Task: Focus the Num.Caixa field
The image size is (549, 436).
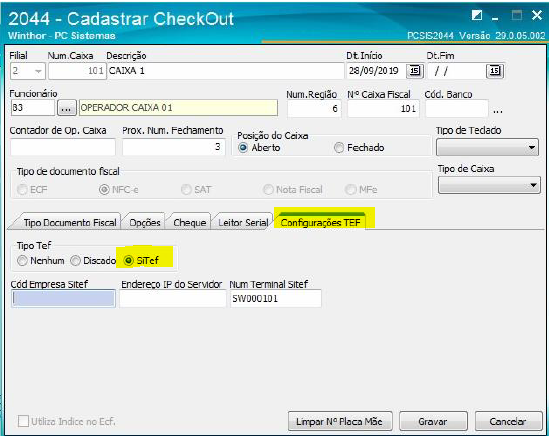Action: point(77,71)
